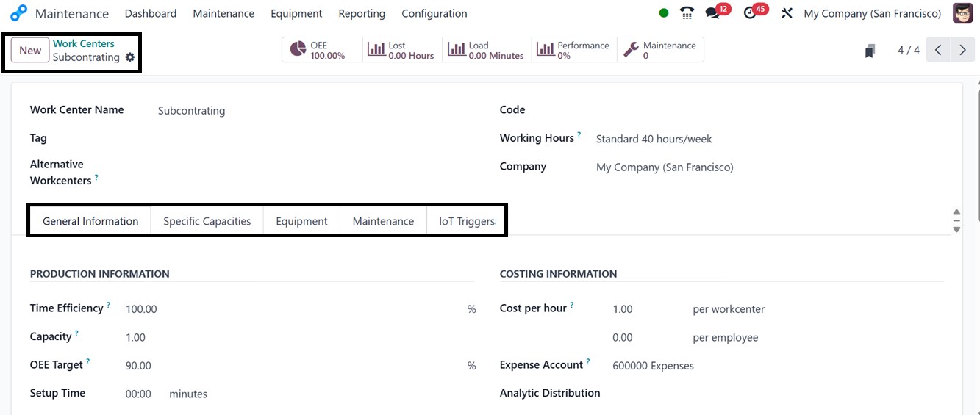Open the OEE stat button

point(322,50)
